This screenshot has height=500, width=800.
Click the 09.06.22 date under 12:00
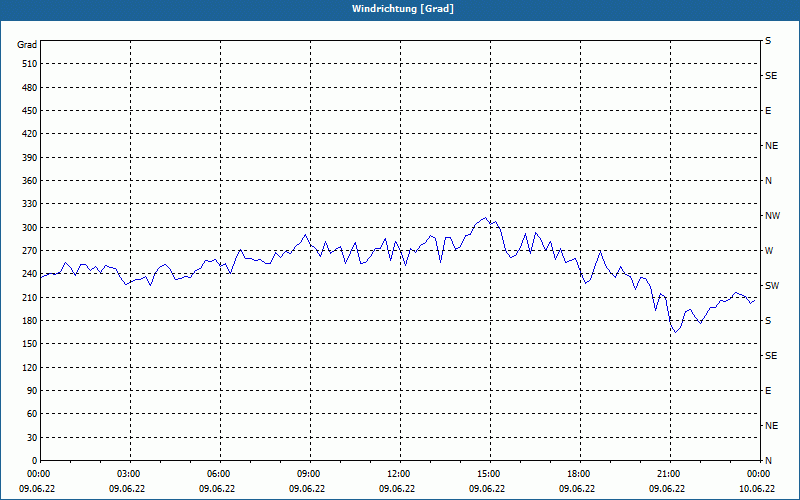point(397,489)
